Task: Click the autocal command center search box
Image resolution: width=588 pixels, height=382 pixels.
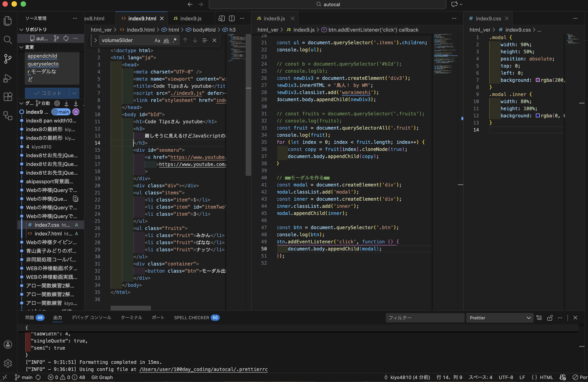Action: pos(327,4)
